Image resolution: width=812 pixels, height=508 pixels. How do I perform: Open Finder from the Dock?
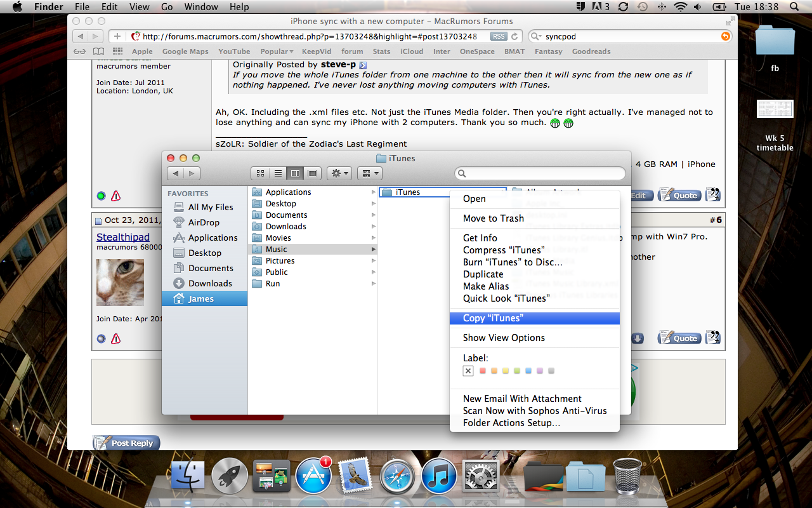(188, 476)
